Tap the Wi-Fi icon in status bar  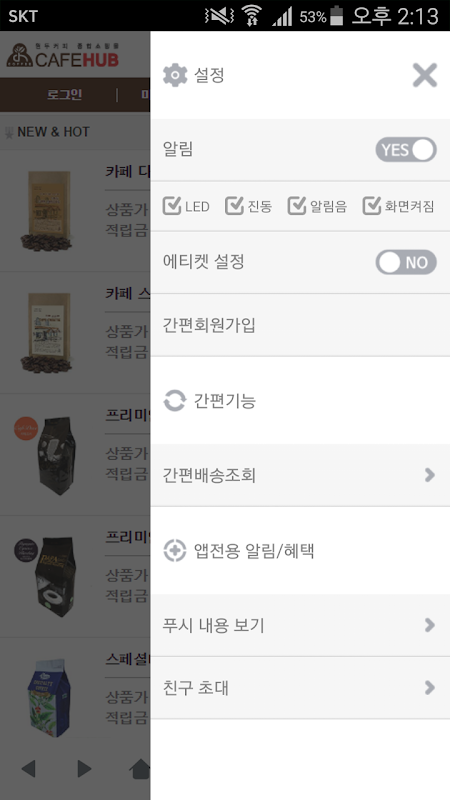pos(251,16)
